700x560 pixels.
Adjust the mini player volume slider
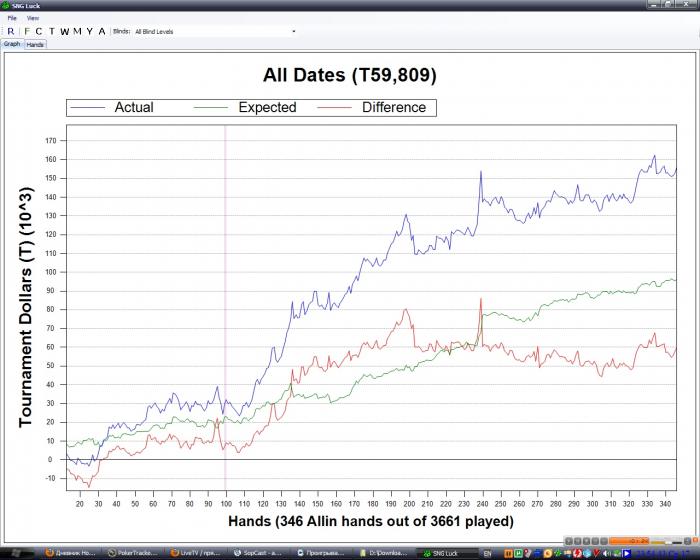(x=667, y=542)
